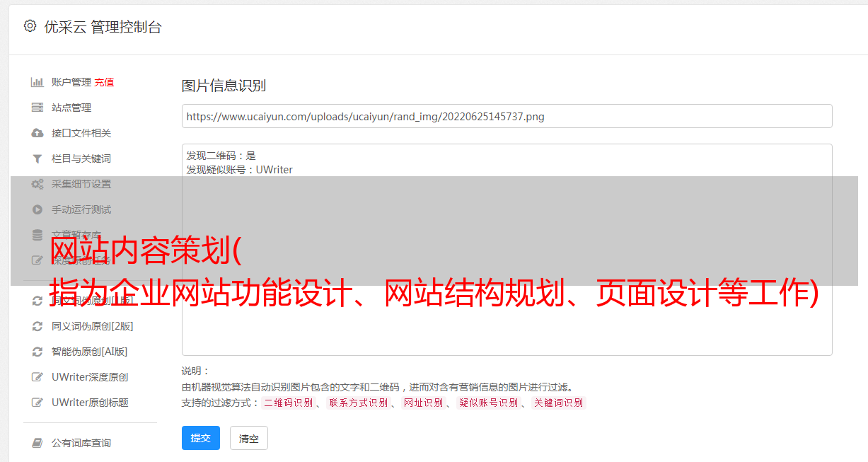868x462 pixels.
Task: Click the server icon for 站点管理
Action: [37, 108]
